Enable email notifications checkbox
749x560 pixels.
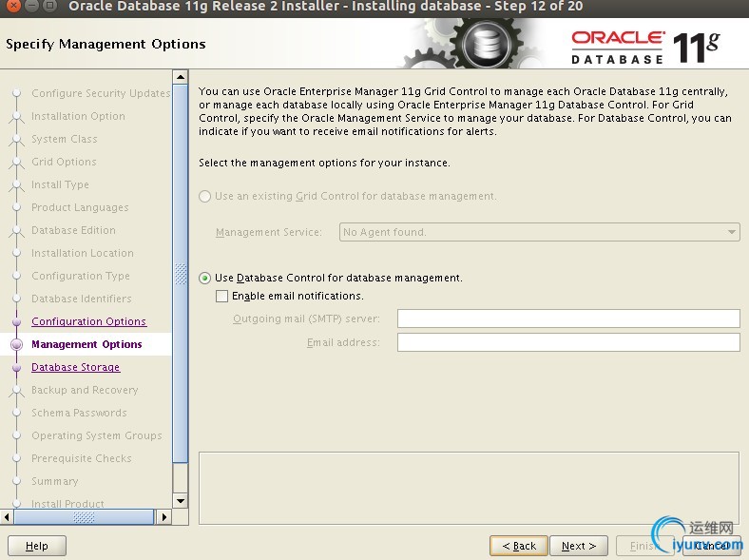point(222,297)
